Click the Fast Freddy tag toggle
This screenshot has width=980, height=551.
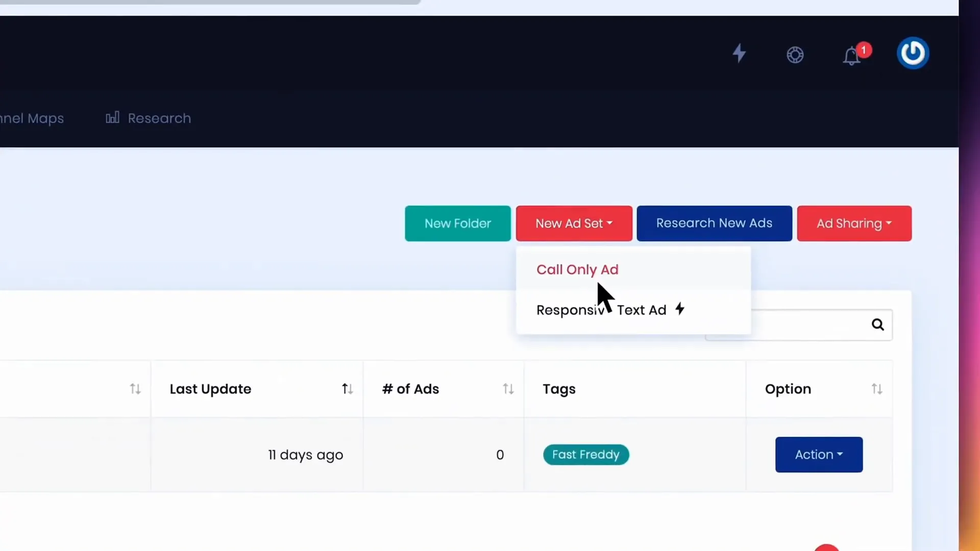[585, 455]
